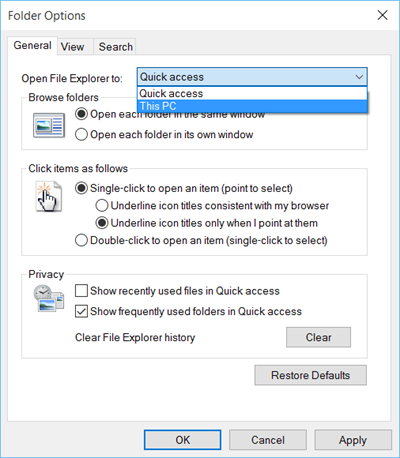Confirm settings with the OK button
Image resolution: width=400 pixels, height=458 pixels.
(183, 440)
